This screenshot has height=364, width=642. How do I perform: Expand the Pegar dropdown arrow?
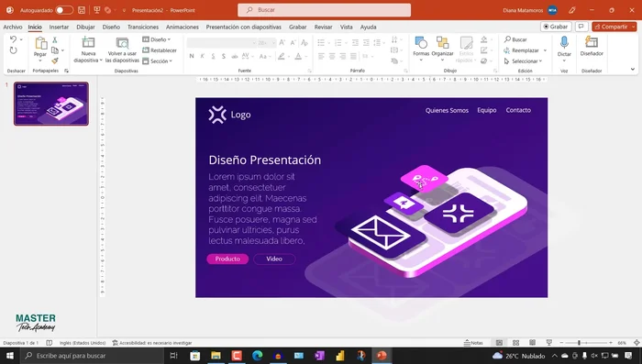pyautogui.click(x=40, y=61)
